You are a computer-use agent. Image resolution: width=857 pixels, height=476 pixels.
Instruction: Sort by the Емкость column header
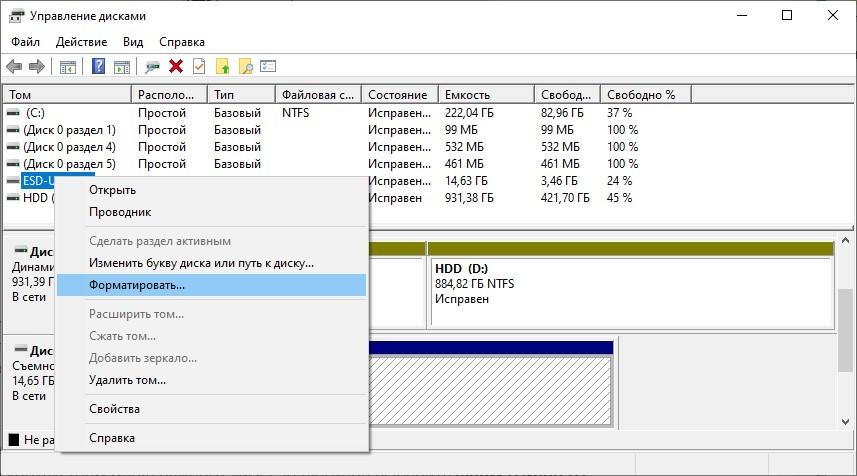(486, 95)
